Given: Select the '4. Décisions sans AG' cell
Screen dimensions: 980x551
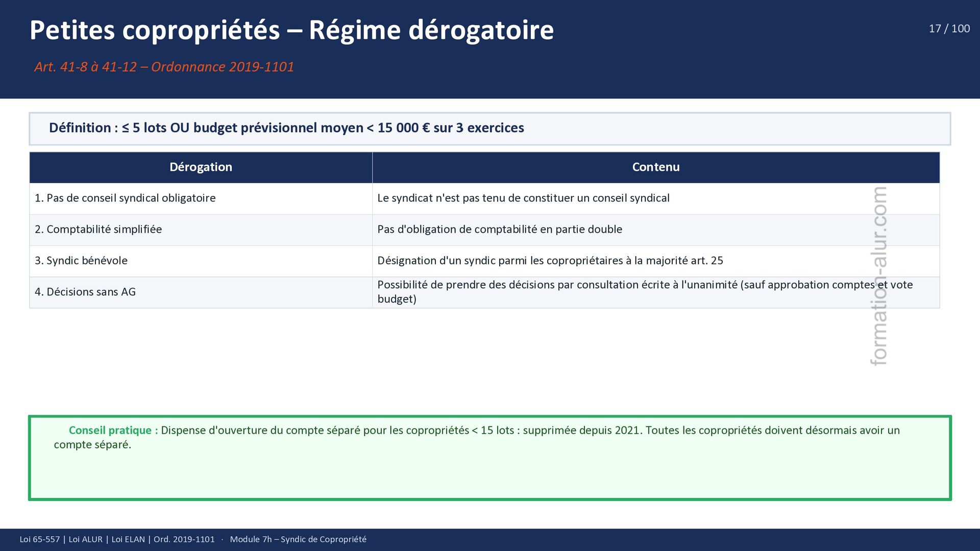Looking at the screenshot, I should (x=85, y=292).
